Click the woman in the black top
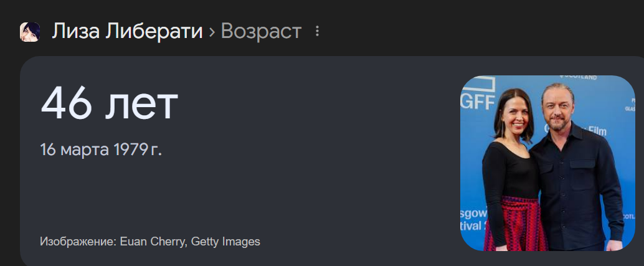Screen dimensions: 644x266 coord(511,173)
